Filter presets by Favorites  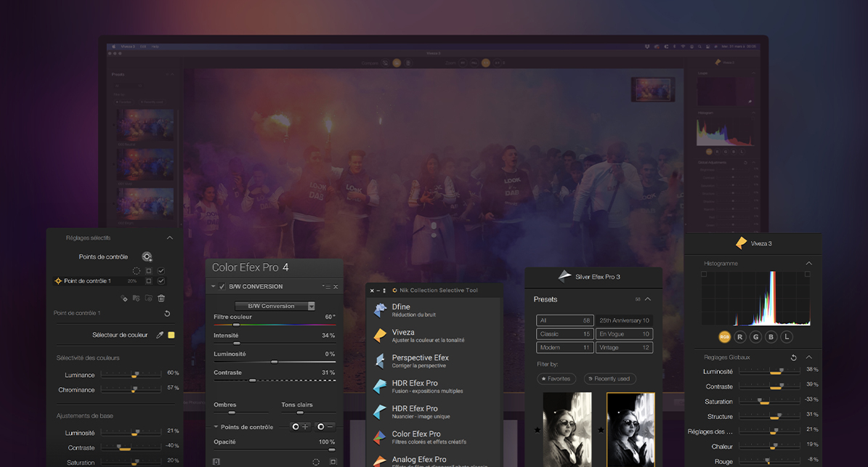[x=556, y=378]
